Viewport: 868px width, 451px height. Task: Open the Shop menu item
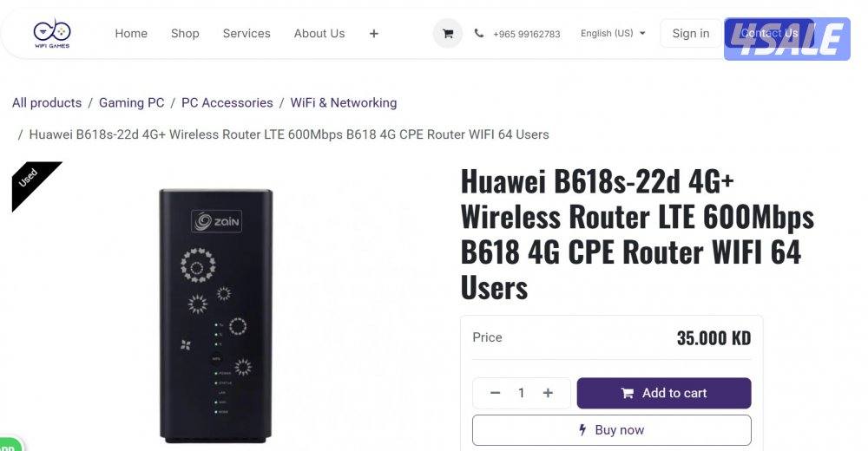[x=185, y=33]
